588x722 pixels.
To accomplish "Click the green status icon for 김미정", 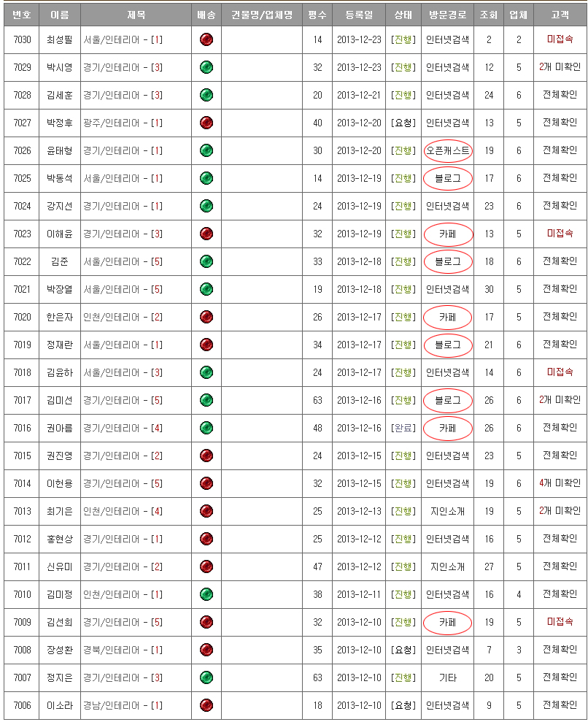I will point(206,594).
